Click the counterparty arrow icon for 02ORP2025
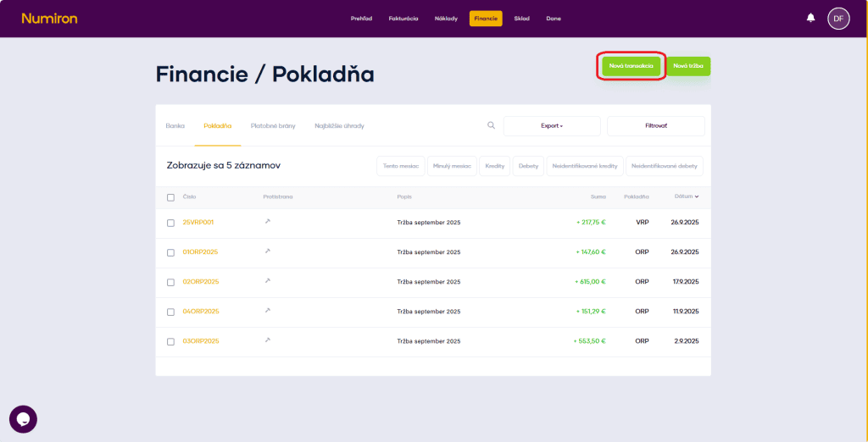Image resolution: width=868 pixels, height=442 pixels. (x=267, y=281)
